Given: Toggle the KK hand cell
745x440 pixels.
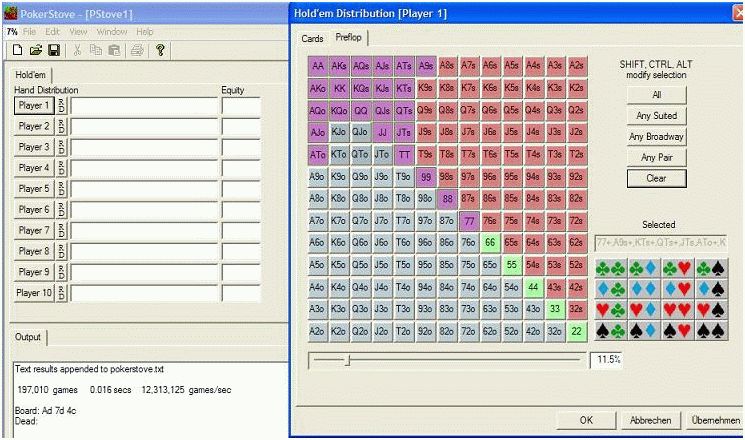Looking at the screenshot, I should point(339,88).
